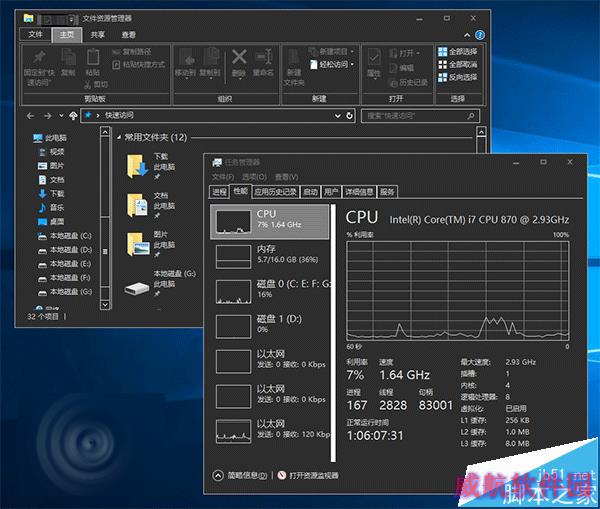Collapse the 常用文件夹 (12) group
Viewport: 600px width, 509px height.
pyautogui.click(x=119, y=137)
